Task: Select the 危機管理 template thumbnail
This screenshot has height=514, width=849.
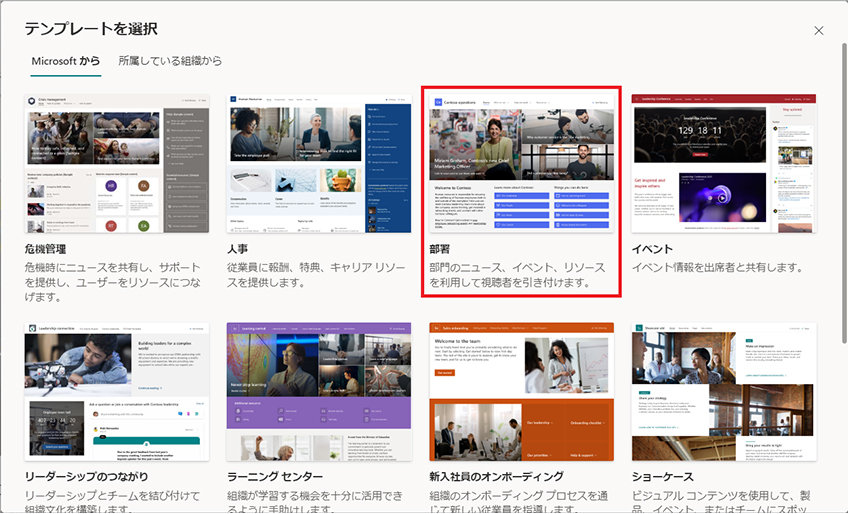Action: coord(116,164)
